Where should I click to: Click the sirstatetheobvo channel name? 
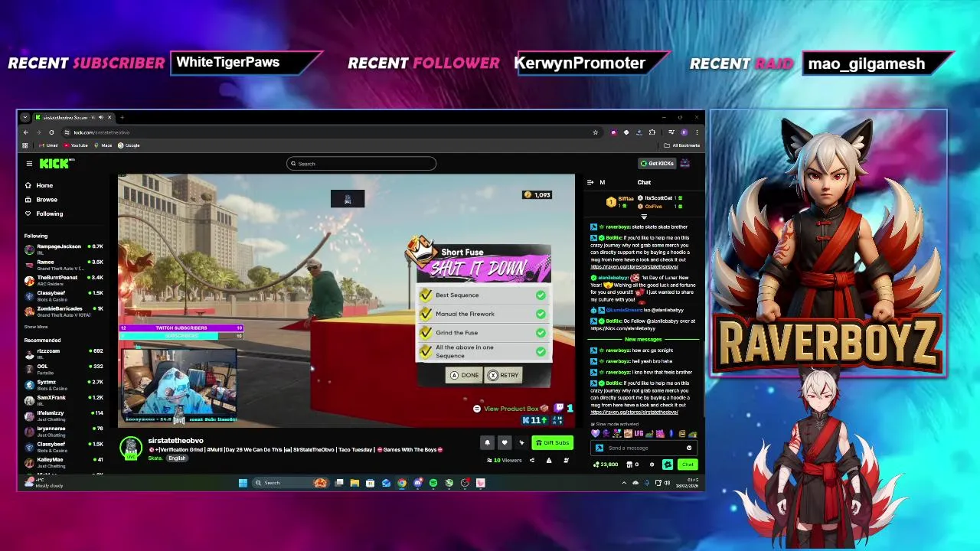(x=175, y=441)
